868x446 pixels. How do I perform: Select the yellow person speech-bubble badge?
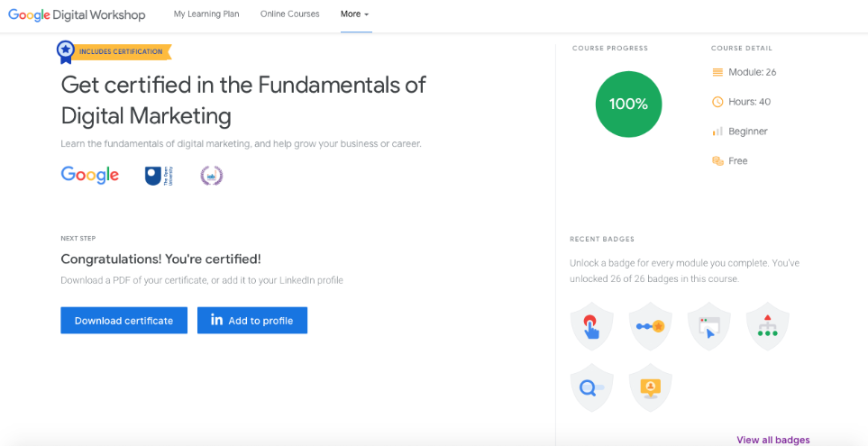650,387
